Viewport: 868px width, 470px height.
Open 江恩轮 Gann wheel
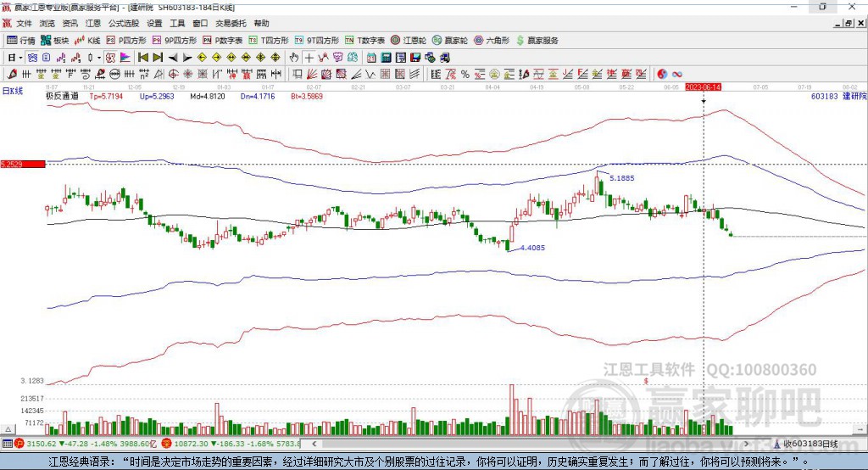click(409, 41)
